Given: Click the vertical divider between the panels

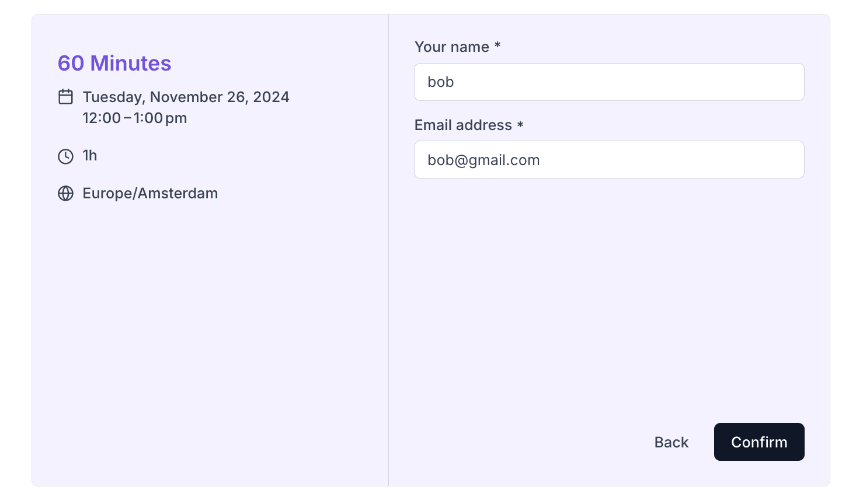Looking at the screenshot, I should [388, 250].
